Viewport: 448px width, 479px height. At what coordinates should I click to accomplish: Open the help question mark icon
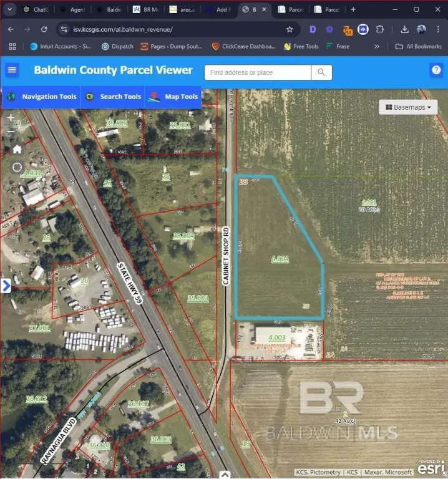coord(436,70)
